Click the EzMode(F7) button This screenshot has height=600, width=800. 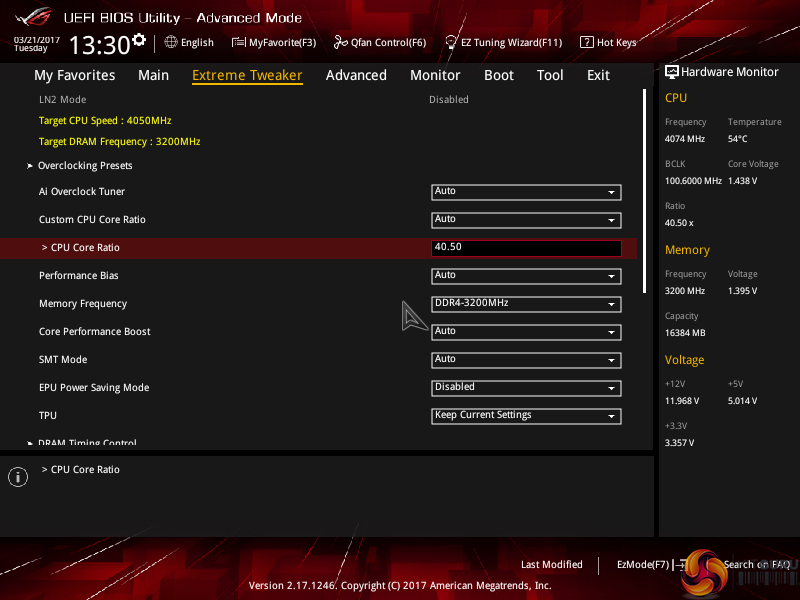click(644, 565)
